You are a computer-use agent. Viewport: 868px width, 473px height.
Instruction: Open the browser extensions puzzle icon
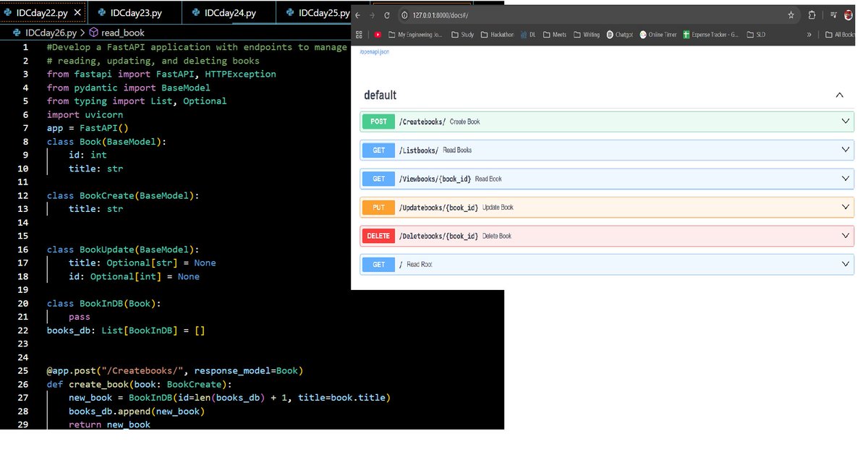pos(812,15)
